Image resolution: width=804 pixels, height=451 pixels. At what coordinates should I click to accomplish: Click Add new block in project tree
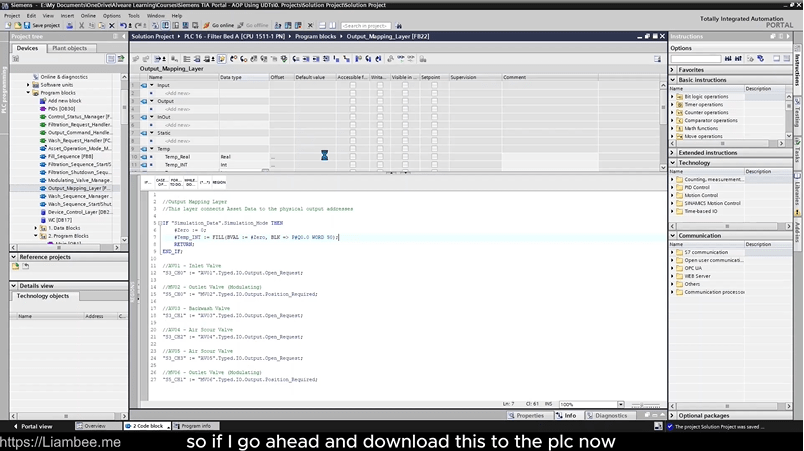tap(64, 100)
